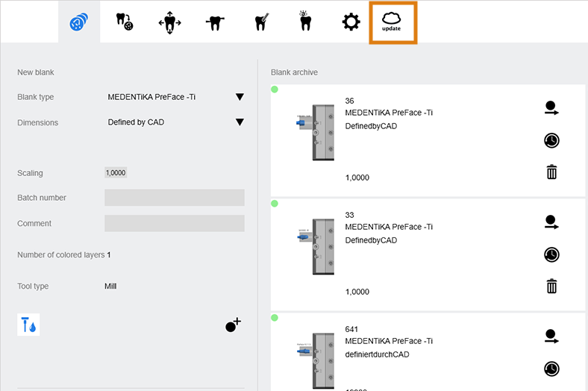Click DefinedbyCAD text in blank 33 card
The height and width of the screenshot is (391, 588).
click(x=371, y=240)
